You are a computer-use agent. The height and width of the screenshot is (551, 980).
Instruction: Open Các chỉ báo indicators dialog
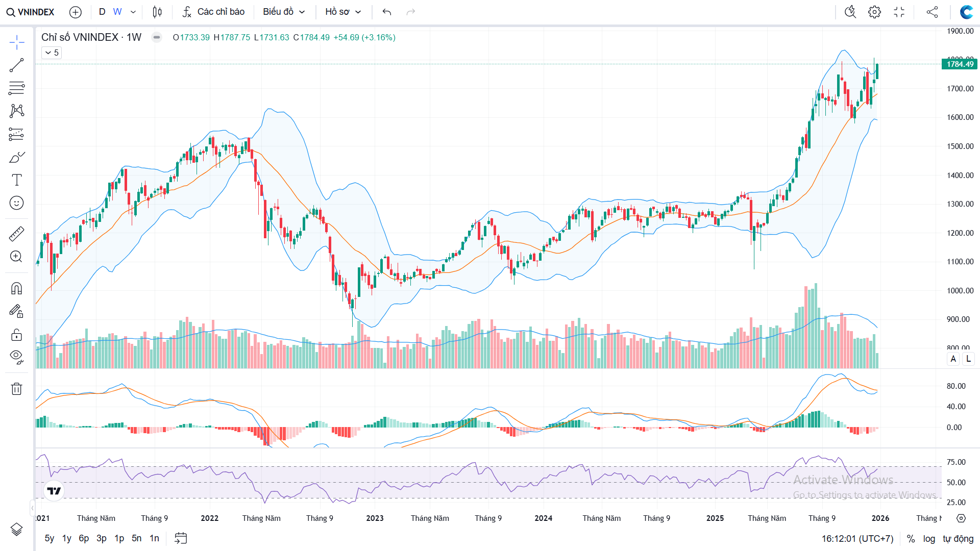(214, 12)
